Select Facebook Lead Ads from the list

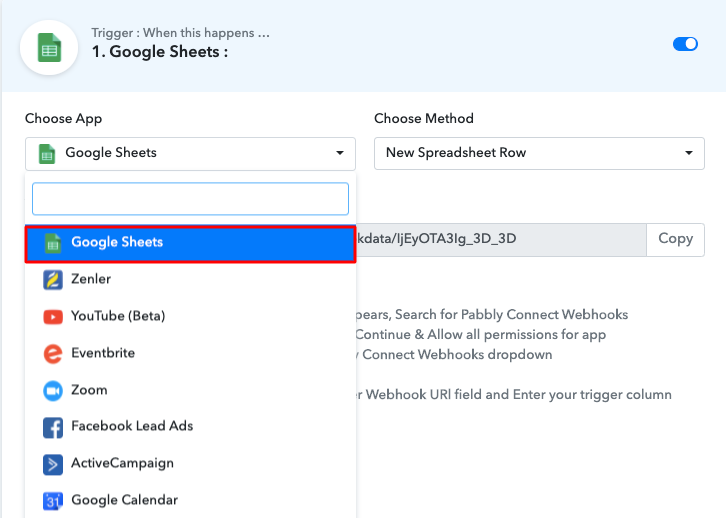coord(190,426)
